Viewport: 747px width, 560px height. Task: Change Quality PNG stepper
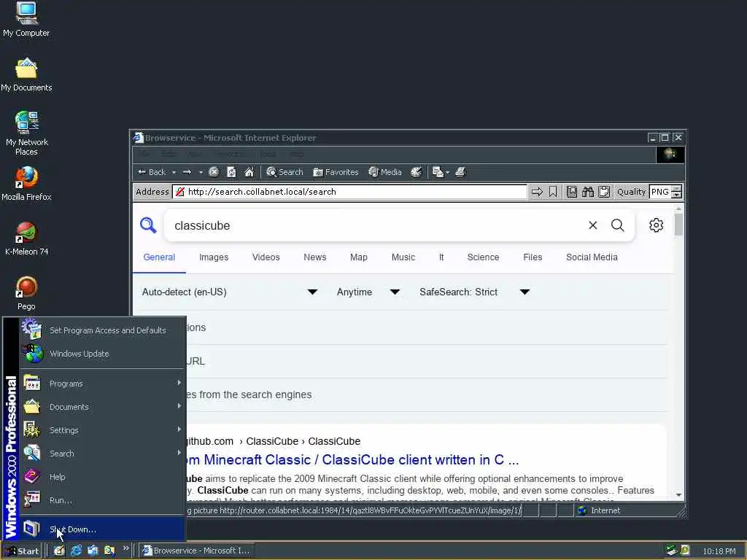click(676, 192)
